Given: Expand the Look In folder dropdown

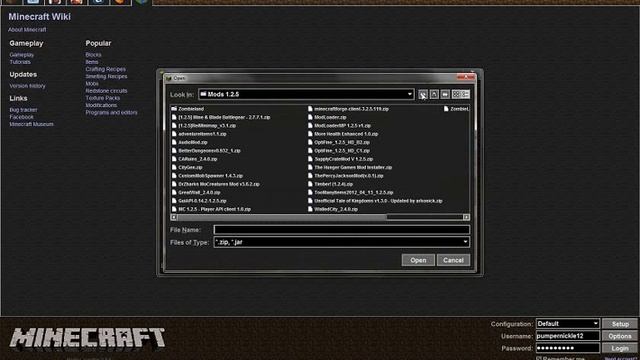Looking at the screenshot, I should tap(409, 94).
